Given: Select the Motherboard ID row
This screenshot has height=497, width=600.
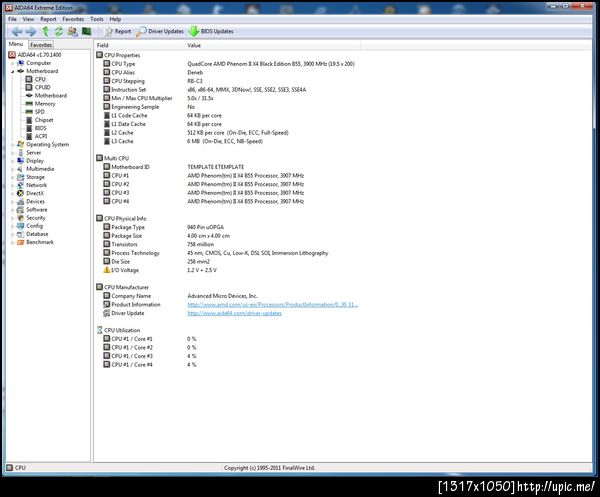Looking at the screenshot, I should (x=173, y=167).
